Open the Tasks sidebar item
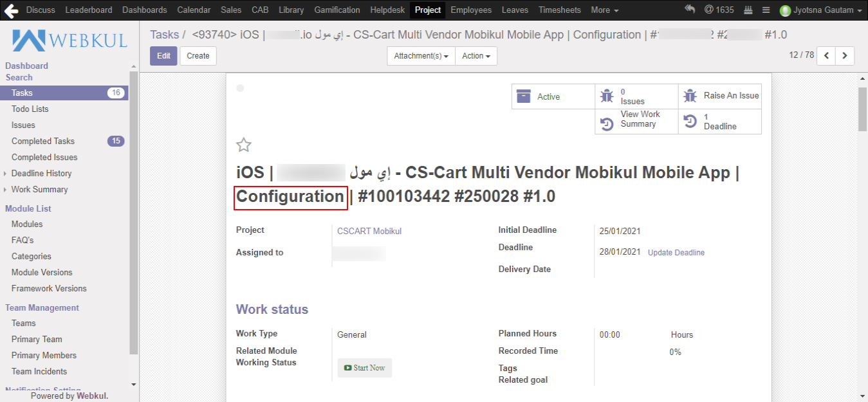The width and height of the screenshot is (868, 402). [x=64, y=93]
